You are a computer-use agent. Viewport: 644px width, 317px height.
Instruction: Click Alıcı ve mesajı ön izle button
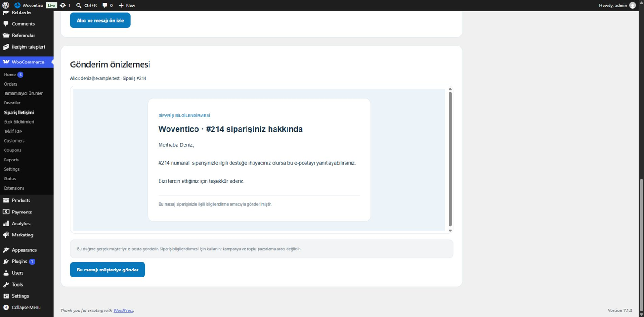pos(100,20)
